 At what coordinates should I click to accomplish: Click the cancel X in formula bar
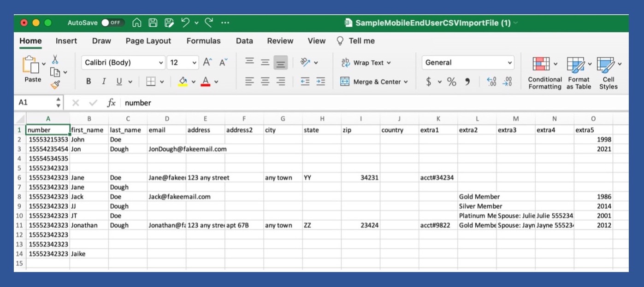(x=76, y=103)
